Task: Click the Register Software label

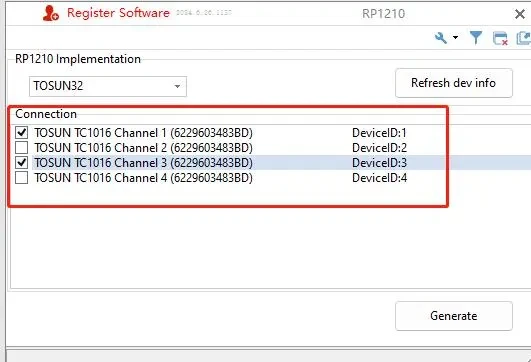Action: tap(118, 13)
